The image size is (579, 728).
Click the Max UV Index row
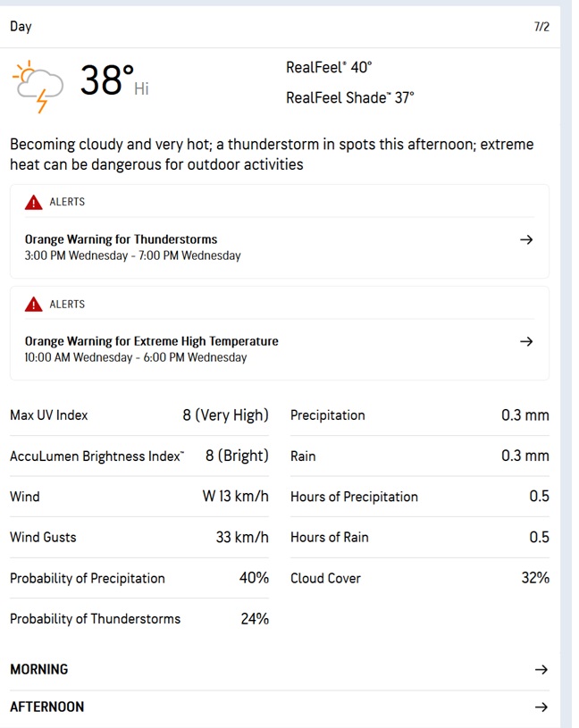click(x=138, y=415)
